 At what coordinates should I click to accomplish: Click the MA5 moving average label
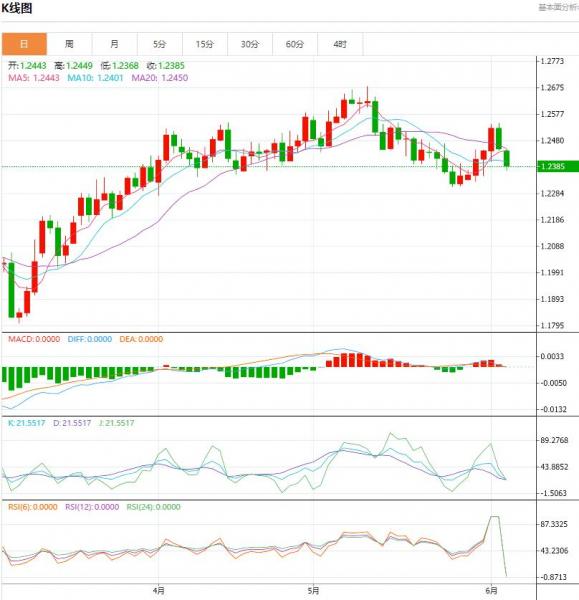point(34,78)
